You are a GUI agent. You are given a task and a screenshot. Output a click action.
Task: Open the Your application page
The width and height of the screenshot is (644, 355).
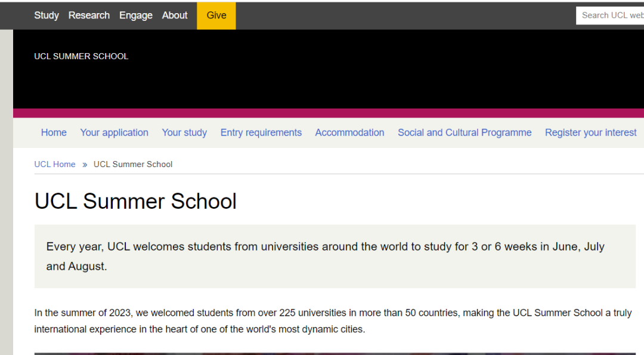coord(114,132)
